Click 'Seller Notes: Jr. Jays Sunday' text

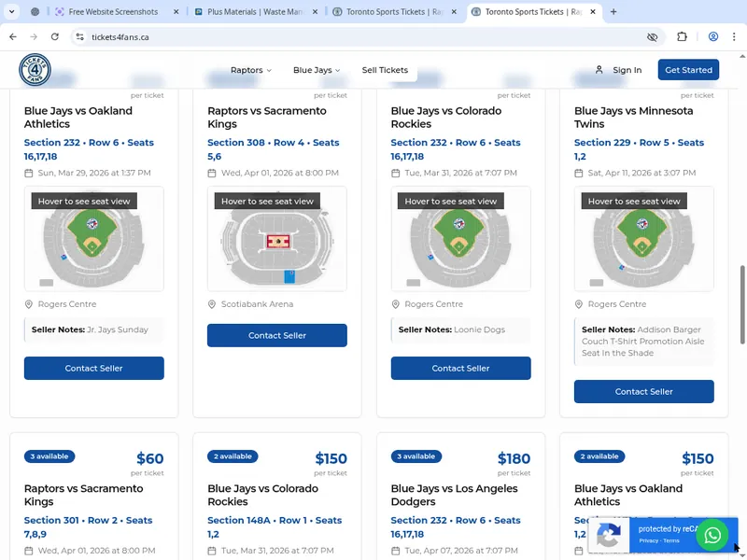pos(90,329)
